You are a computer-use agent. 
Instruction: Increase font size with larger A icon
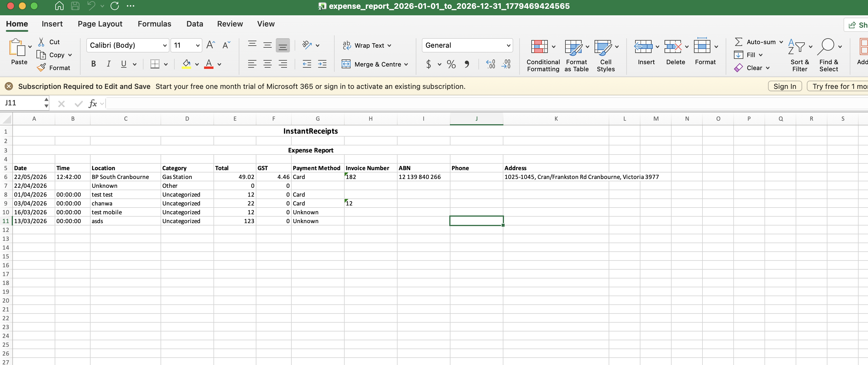click(211, 45)
